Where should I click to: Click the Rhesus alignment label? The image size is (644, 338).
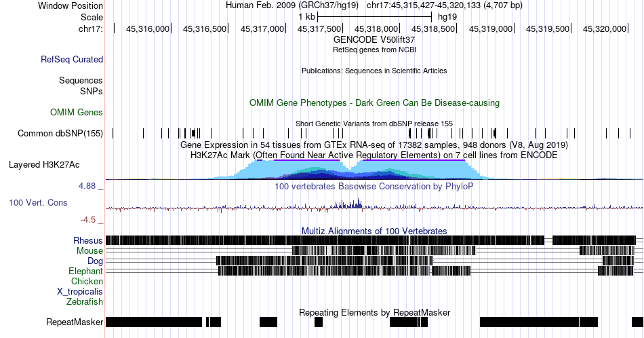[x=88, y=240]
